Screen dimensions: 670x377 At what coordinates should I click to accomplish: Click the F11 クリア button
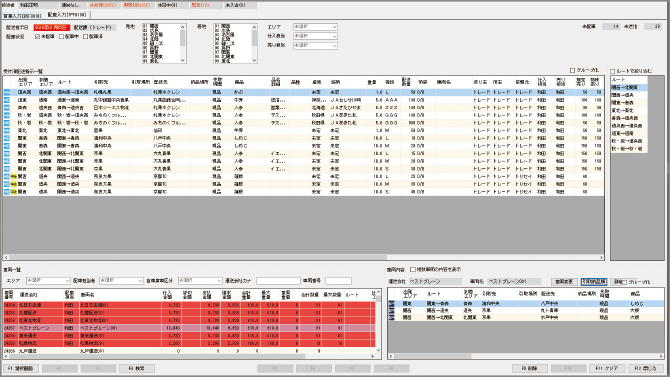coord(607,368)
